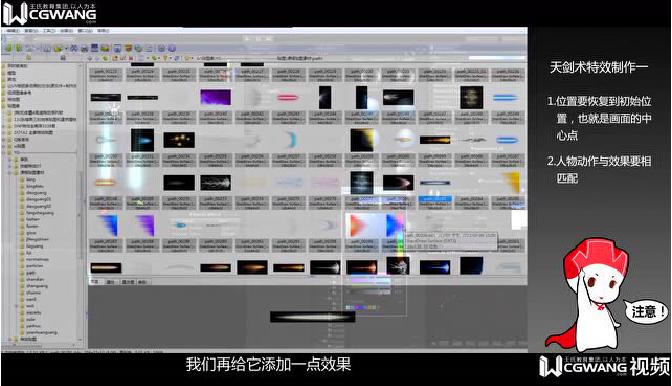Pick the white lightning streak thumbnail
Image resolution: width=672 pixels, height=386 pixels.
coord(215,183)
